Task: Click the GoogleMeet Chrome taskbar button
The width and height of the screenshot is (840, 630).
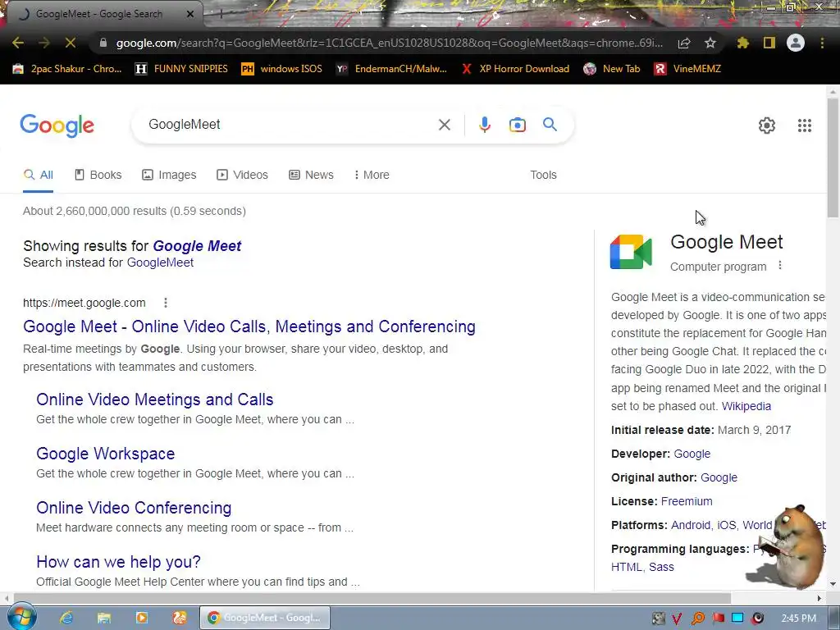Action: click(265, 618)
